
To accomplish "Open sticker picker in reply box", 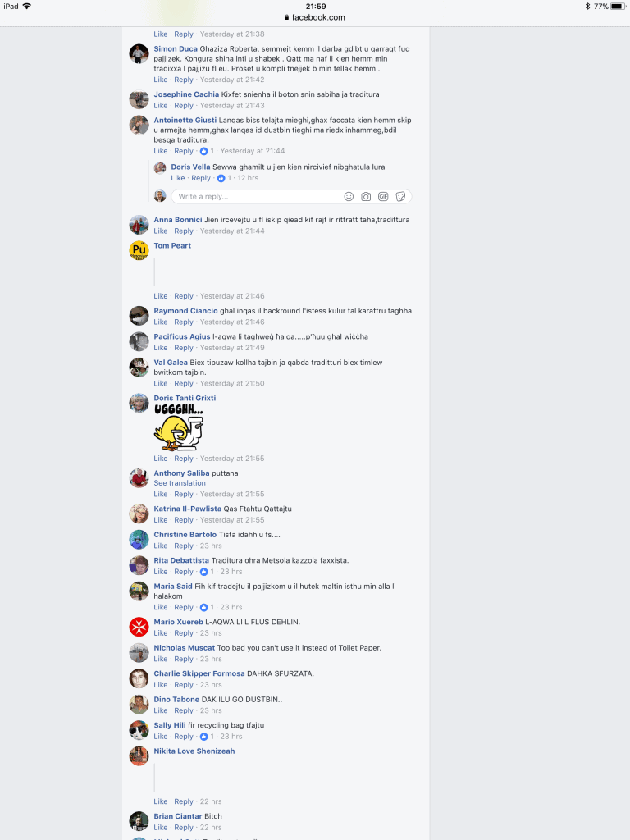I will [400, 197].
